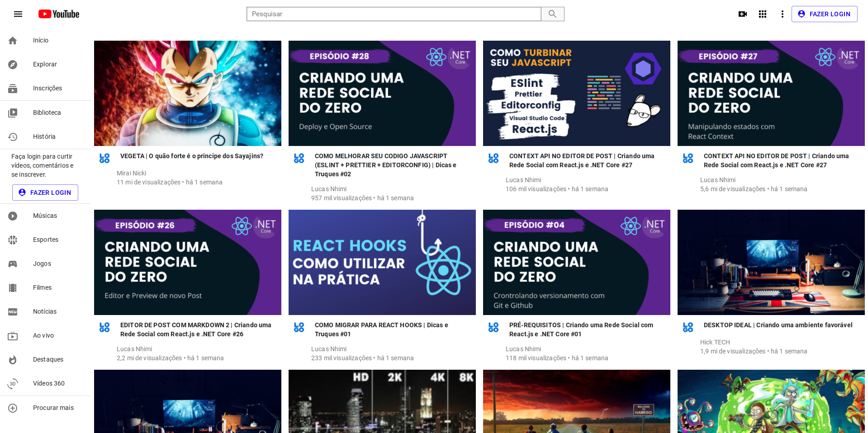Click FAZER LOGIN button in the sidebar

[45, 193]
